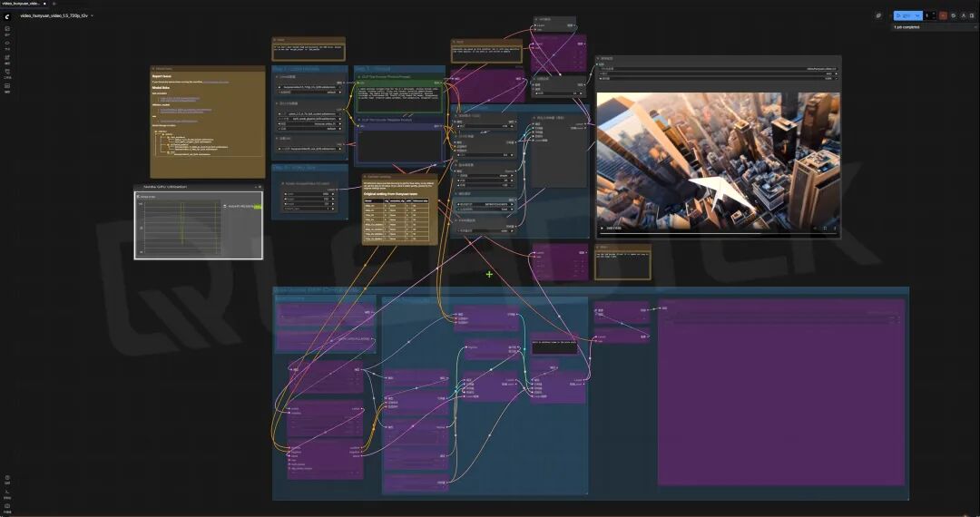Image resolution: width=980 pixels, height=517 pixels.
Task: Collapse the CLIP Text Encode Positive Prompt node
Action: [x=358, y=77]
